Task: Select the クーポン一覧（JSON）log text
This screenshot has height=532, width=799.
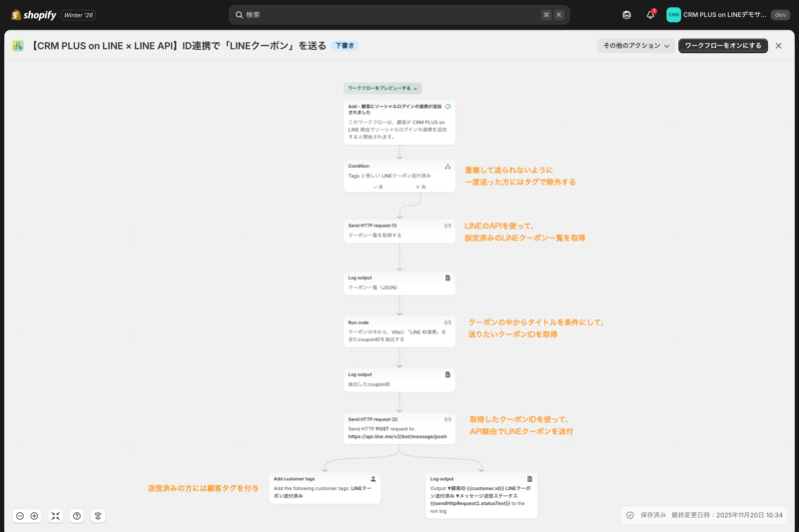Action: (x=373, y=287)
